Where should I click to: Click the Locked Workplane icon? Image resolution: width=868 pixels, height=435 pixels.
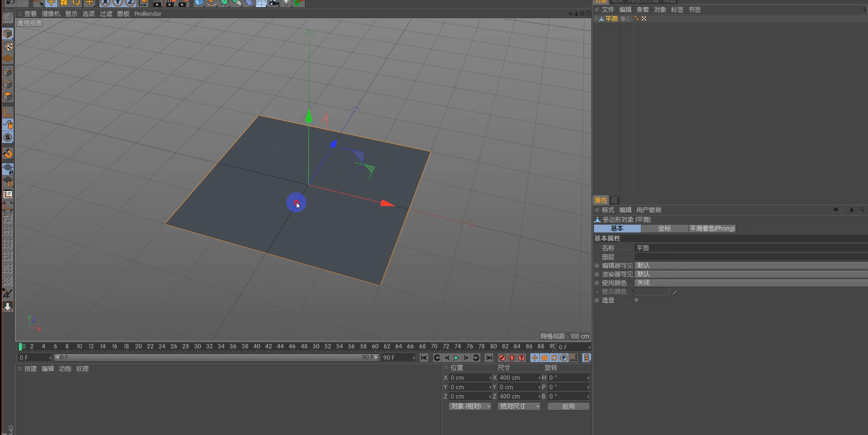click(8, 170)
